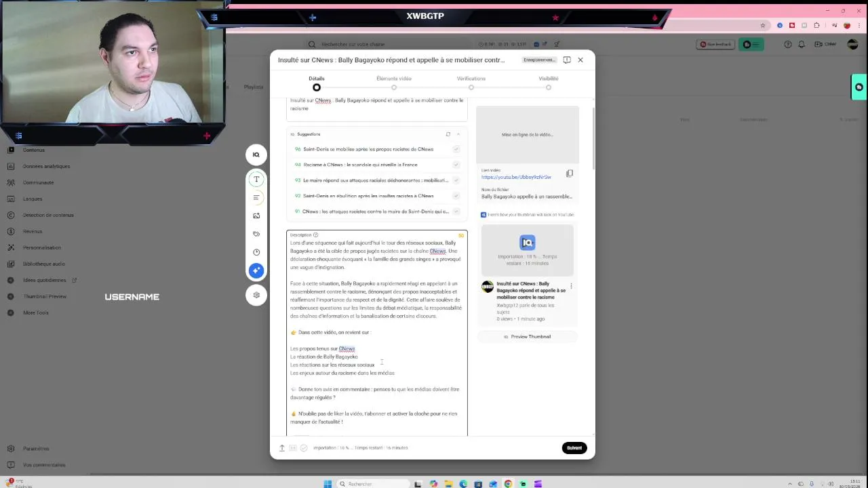Collapse the Suggestions panel
The image size is (868, 488).
point(458,134)
